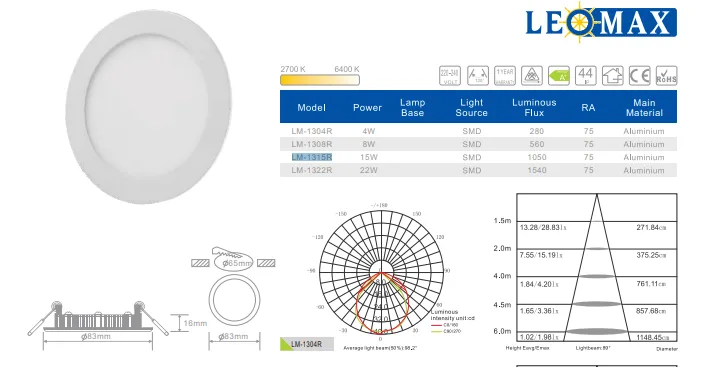
Task: Click SMD in the LM-1304R row
Action: 472,131
